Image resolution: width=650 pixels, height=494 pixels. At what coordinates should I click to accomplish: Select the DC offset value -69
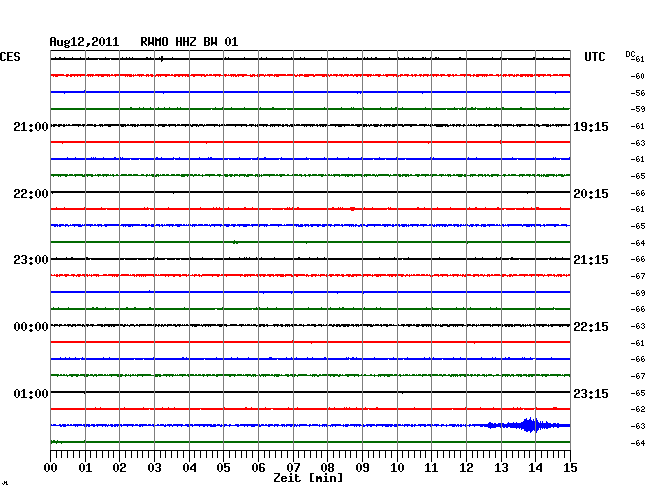[x=638, y=293]
